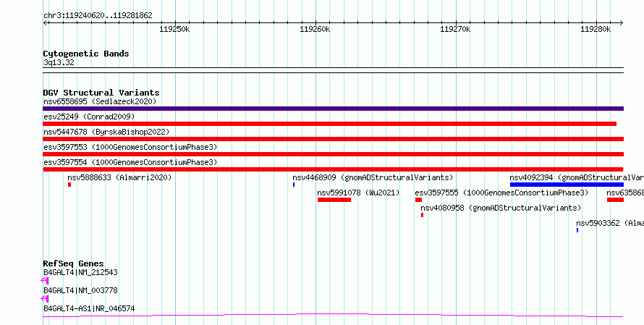This screenshot has width=644, height=325.
Task: Click the RefSeq Genes track title
Action: (x=74, y=263)
